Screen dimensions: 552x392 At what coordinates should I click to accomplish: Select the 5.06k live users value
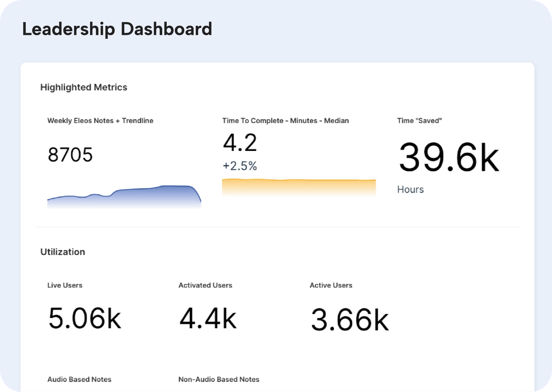85,318
